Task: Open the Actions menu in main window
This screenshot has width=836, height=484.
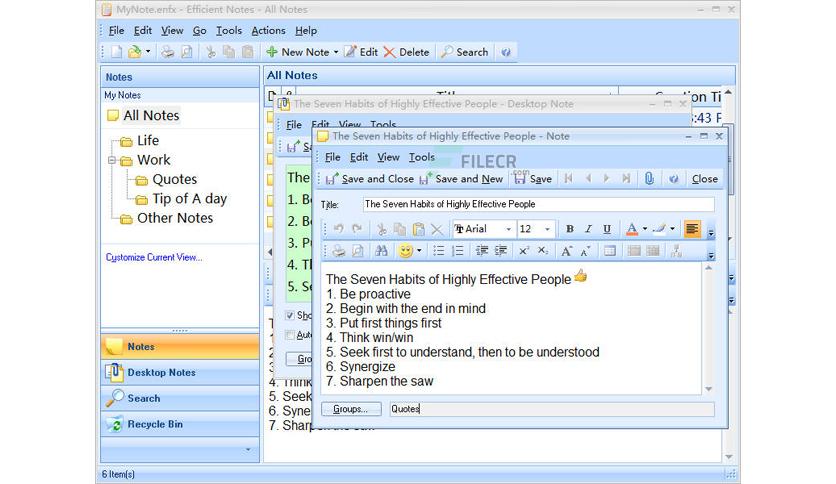Action: tap(268, 31)
